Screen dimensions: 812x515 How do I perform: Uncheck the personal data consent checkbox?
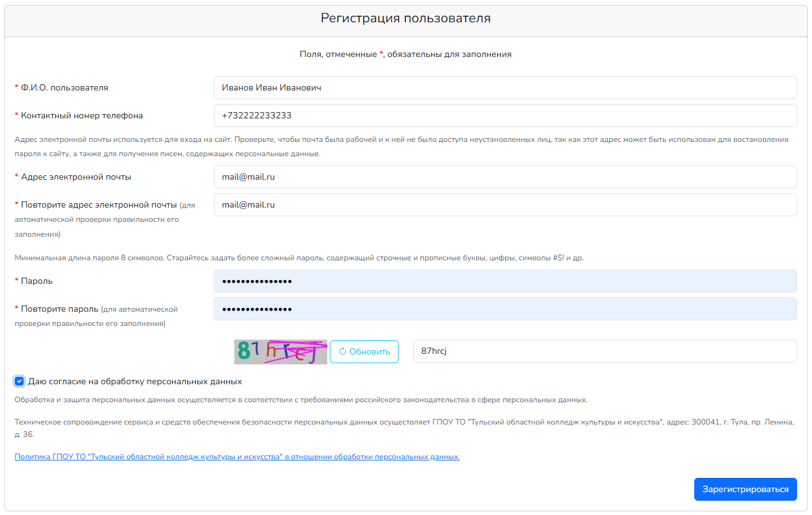19,381
